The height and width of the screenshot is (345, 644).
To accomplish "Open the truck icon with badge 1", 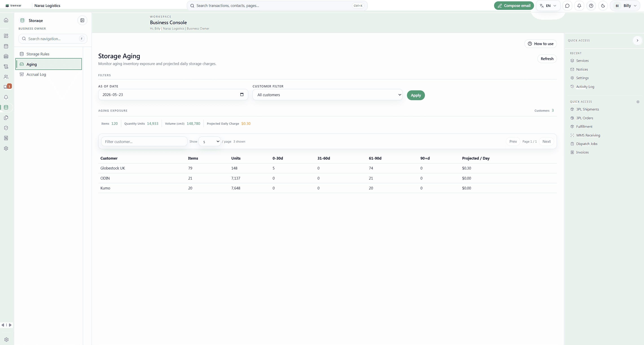I will point(6,87).
